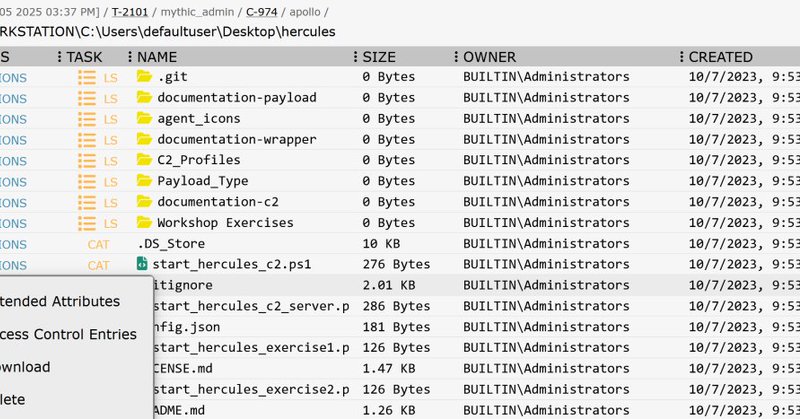Click the .git folder icon
Viewport: 800px width, 419px height.
(144, 77)
